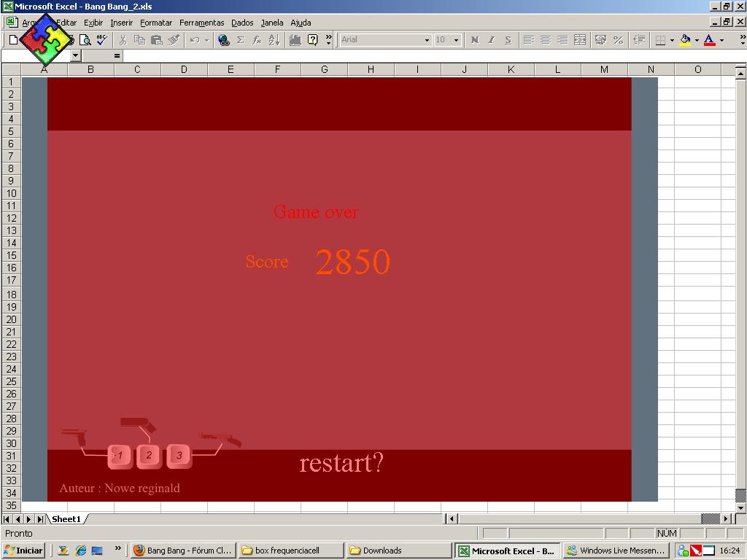
Task: Open the Name Box dropdown arrow
Action: pyautogui.click(x=75, y=55)
